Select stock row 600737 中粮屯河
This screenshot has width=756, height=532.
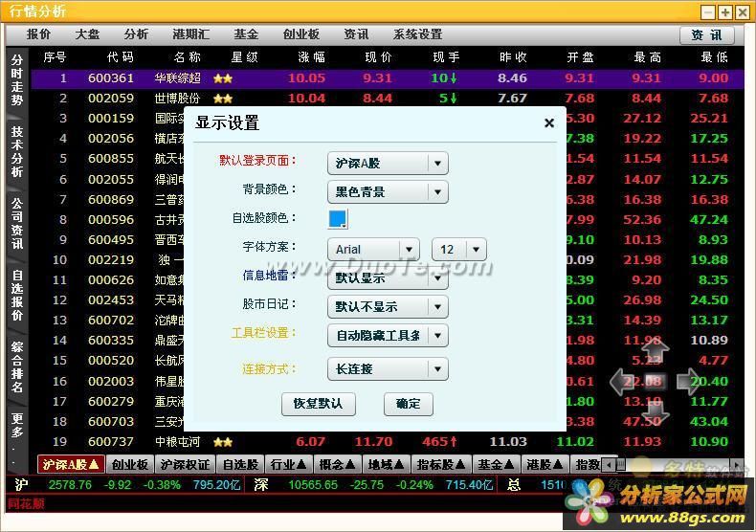[388, 442]
